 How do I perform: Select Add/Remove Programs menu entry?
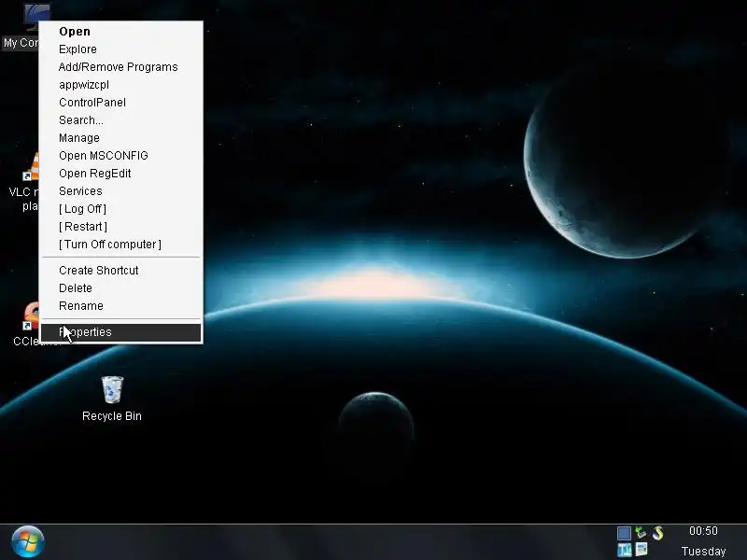[x=121, y=66]
